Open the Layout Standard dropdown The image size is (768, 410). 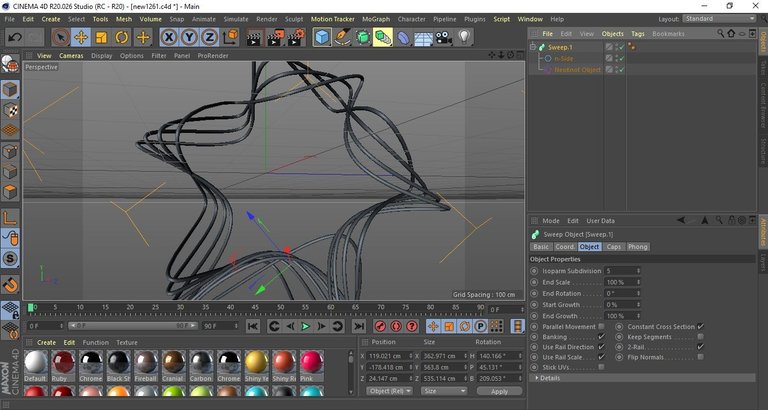(x=719, y=19)
